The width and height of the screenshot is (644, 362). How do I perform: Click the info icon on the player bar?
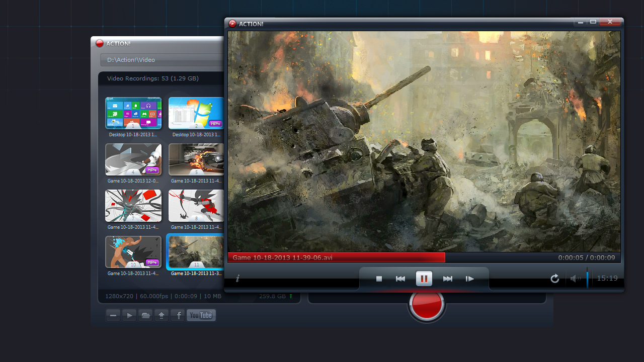tap(237, 279)
